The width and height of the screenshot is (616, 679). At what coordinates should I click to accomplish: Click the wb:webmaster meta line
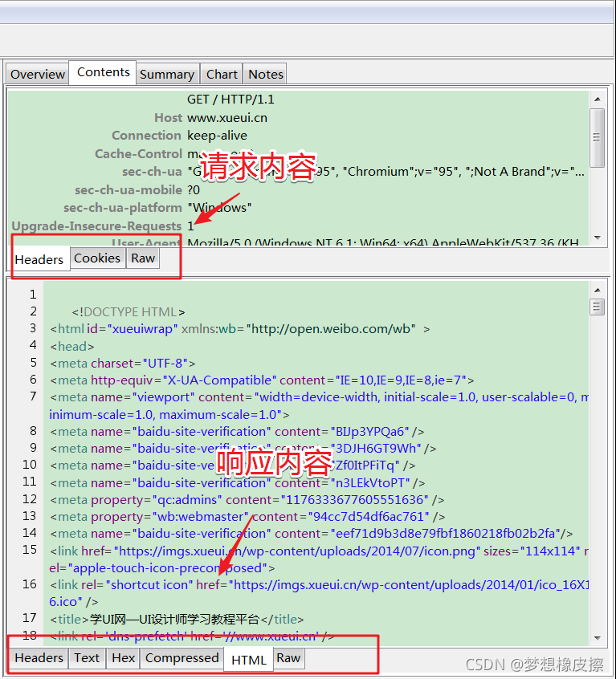pos(247,517)
